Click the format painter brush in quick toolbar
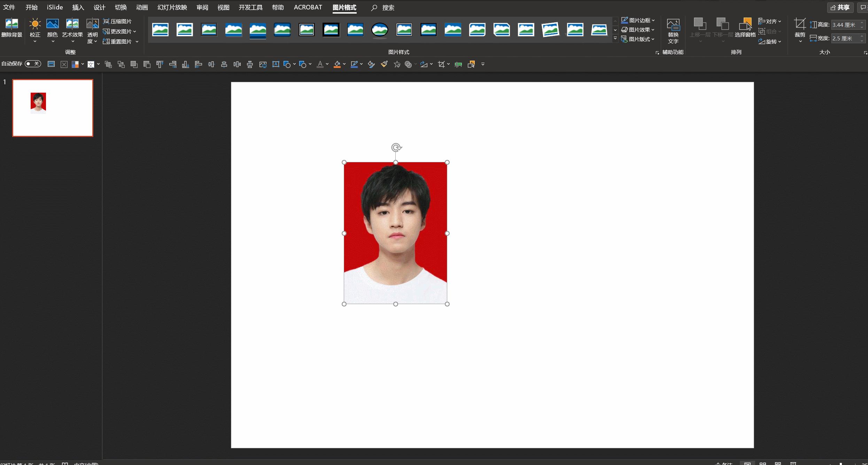 [x=384, y=64]
